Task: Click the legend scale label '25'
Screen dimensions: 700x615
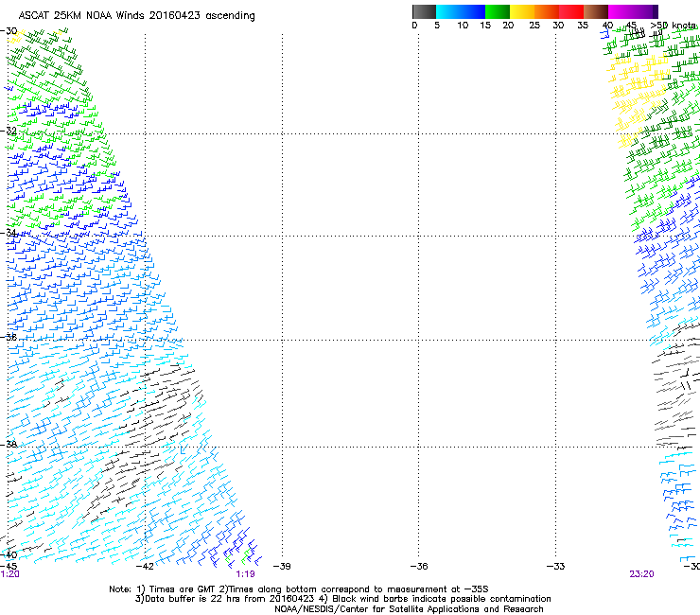Action: (534, 26)
